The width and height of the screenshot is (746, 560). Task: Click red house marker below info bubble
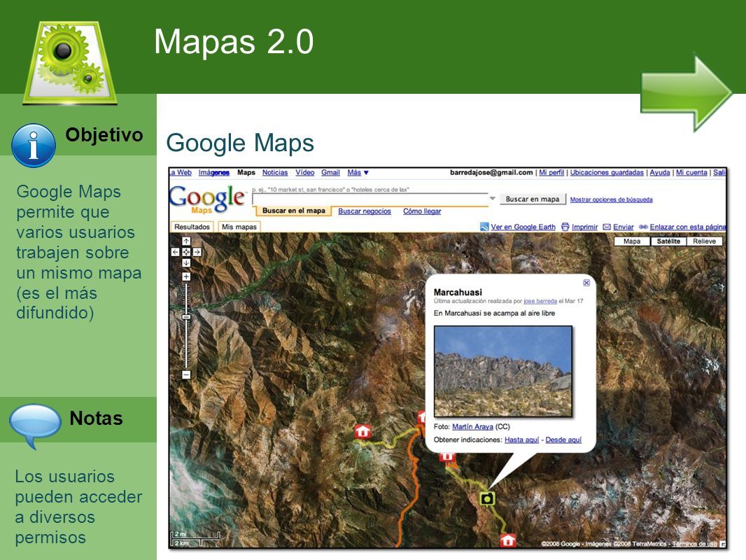coord(446,457)
